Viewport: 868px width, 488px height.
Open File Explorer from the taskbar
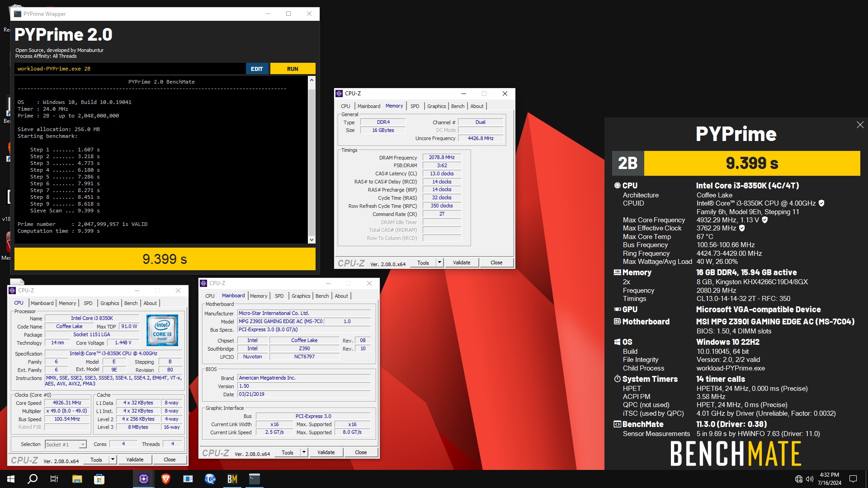(77, 479)
